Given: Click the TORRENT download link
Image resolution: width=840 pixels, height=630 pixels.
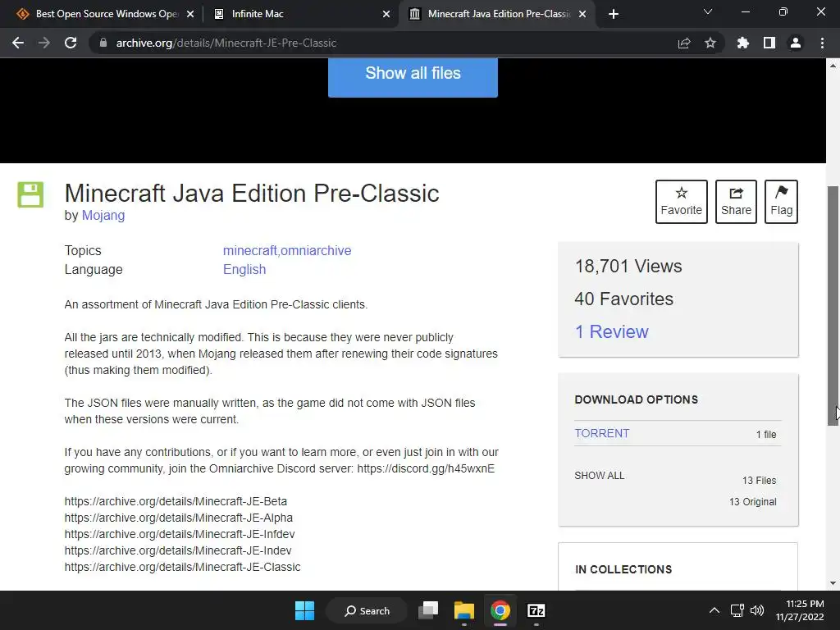Looking at the screenshot, I should [x=601, y=433].
